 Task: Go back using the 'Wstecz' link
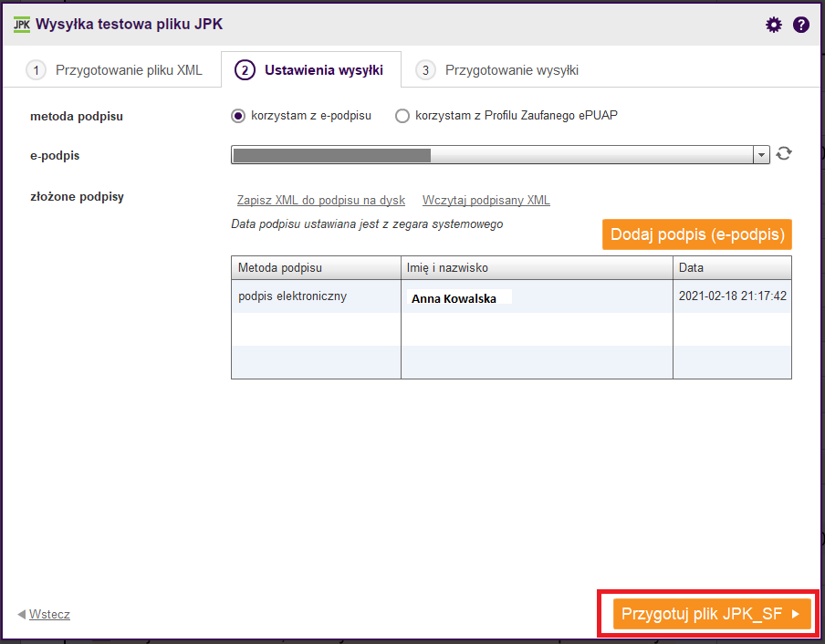coord(49,615)
